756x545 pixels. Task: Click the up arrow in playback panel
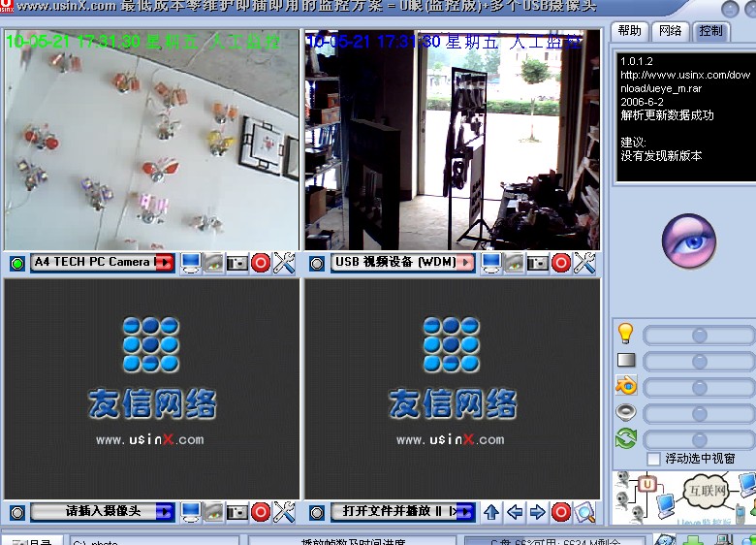pos(491,511)
